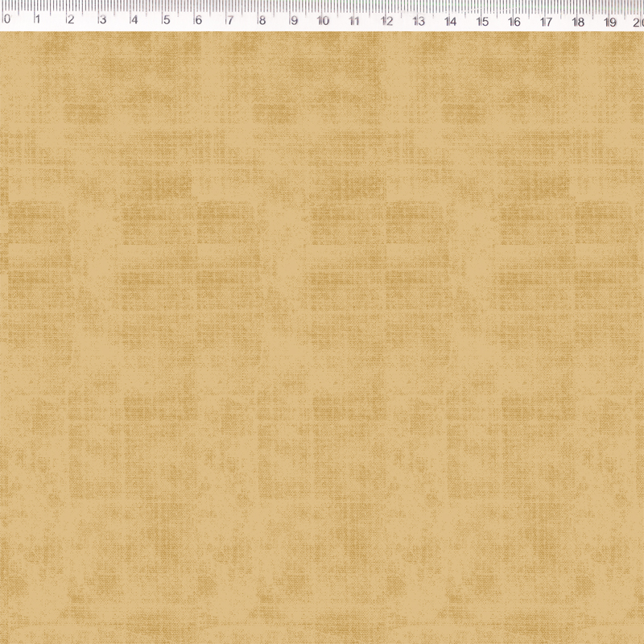Viewport: 644px width, 644px height.
Task: Click the number 18 on the ruler
Action: (578, 19)
